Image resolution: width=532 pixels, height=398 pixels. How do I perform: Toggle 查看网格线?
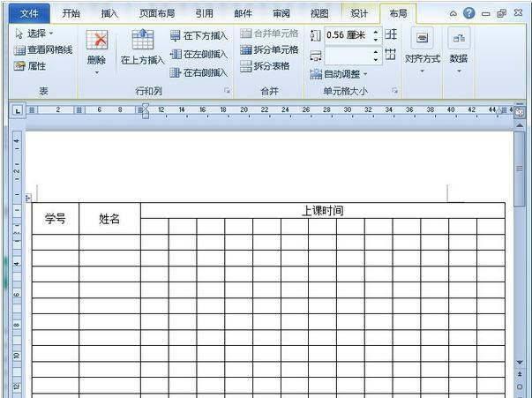coord(43,50)
